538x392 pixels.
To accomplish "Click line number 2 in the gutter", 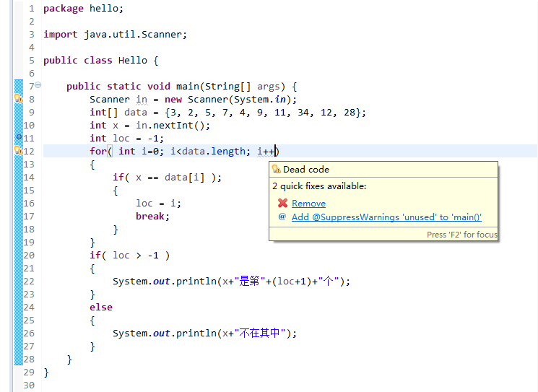I will pyautogui.click(x=32, y=21).
